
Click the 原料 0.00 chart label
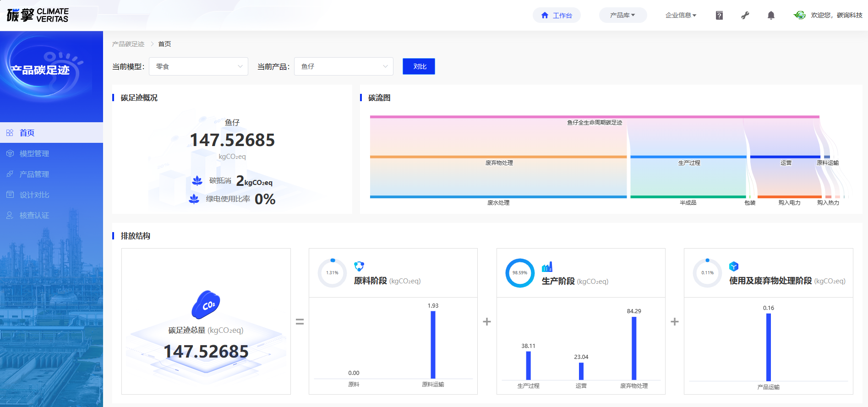pos(354,373)
